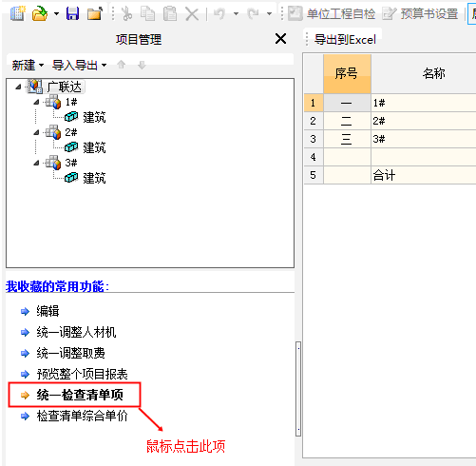Select 建筑 under the 3# node
The image size is (476, 466).
point(94,178)
